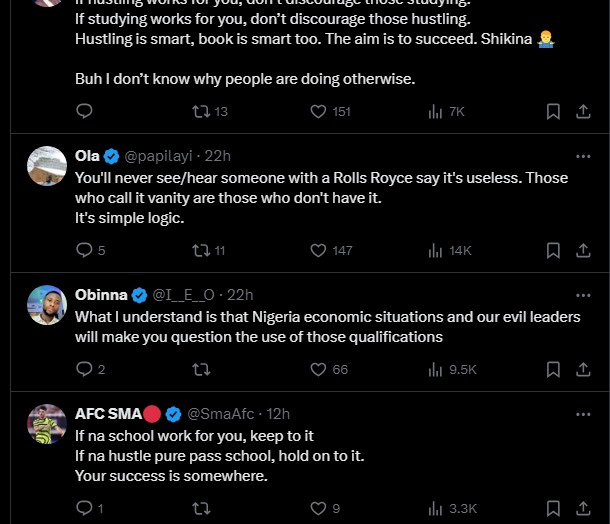Image resolution: width=610 pixels, height=524 pixels.
Task: Open more options for Ola's tweet
Action: coord(583,156)
